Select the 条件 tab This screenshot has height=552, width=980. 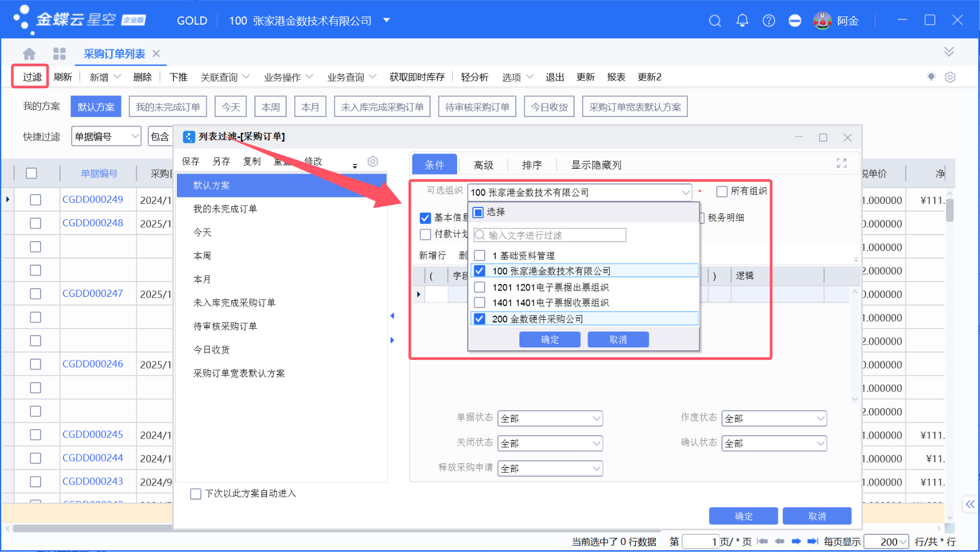pos(435,165)
